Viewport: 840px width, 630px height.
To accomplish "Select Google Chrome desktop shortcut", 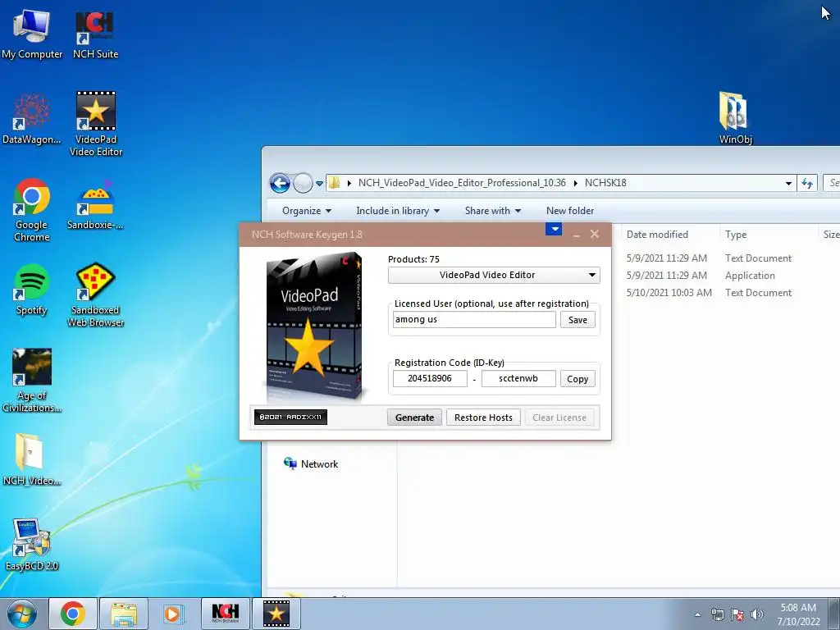I will coord(32,210).
